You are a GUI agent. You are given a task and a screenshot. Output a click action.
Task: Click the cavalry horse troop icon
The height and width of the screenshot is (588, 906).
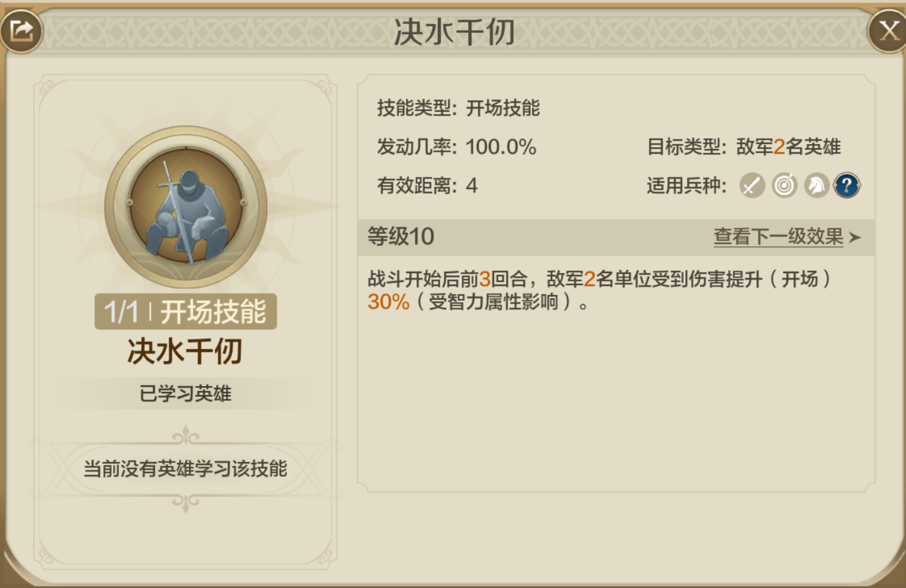click(816, 186)
